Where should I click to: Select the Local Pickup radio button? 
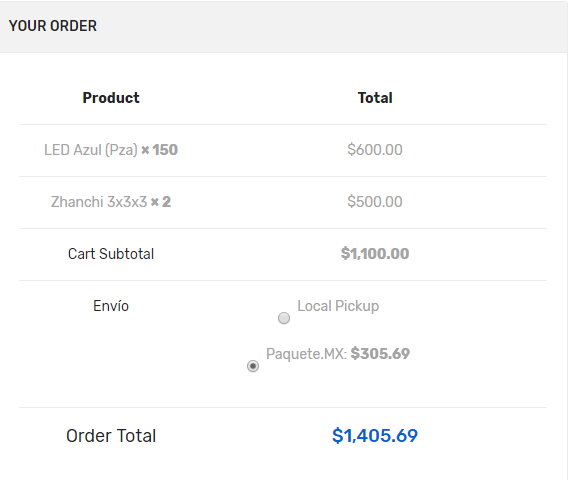tap(284, 318)
